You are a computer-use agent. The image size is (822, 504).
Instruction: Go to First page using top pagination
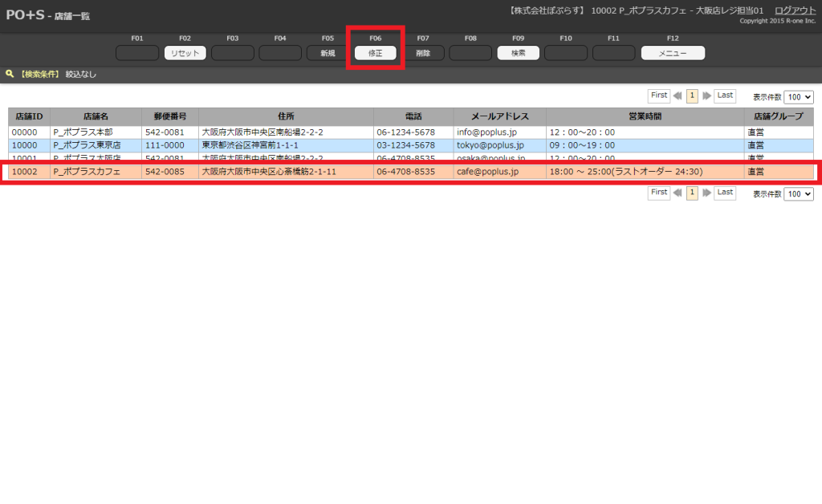658,96
